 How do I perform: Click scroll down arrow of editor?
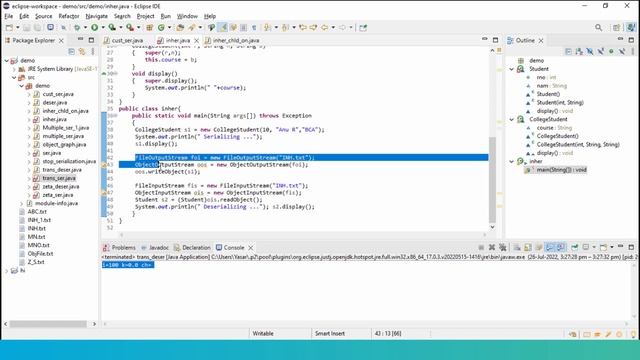point(492,227)
